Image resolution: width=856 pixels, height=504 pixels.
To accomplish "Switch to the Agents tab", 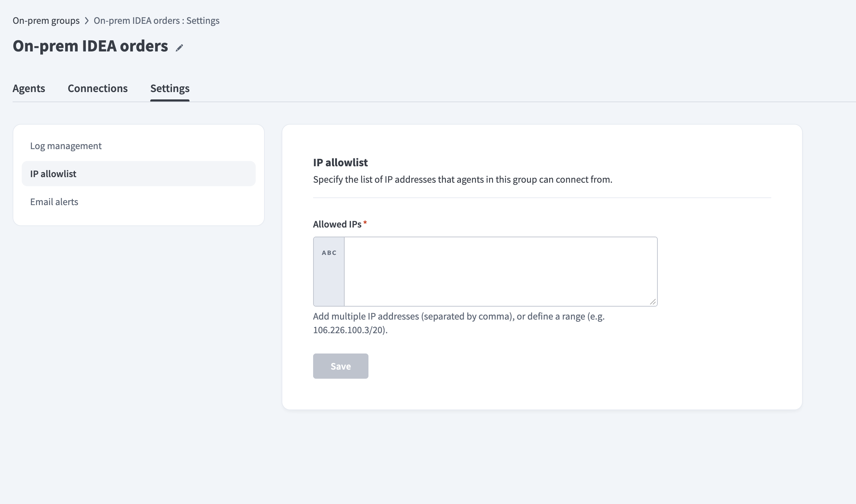I will (x=29, y=89).
